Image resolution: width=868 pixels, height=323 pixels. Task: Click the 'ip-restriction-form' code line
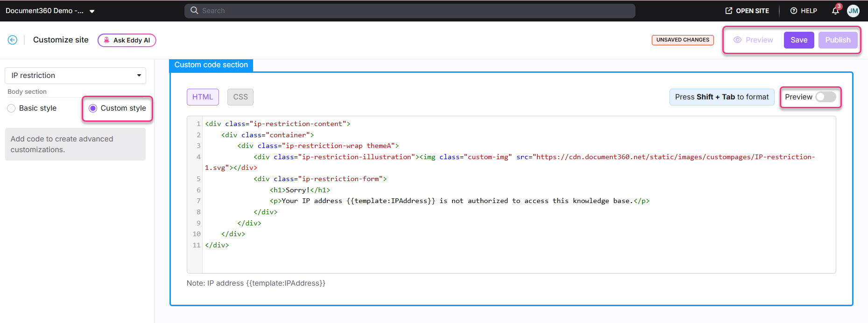point(320,179)
